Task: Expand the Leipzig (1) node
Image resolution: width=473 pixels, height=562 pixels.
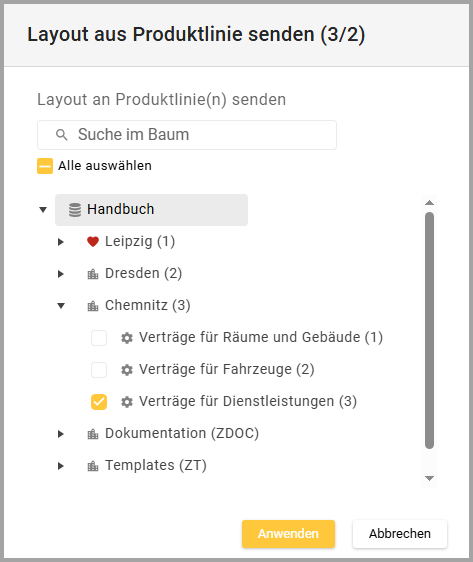Action: 61,242
